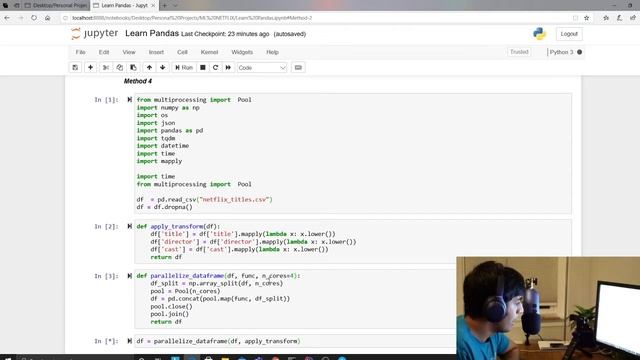
Task: Reload the browser page
Action: pyautogui.click(x=34, y=18)
